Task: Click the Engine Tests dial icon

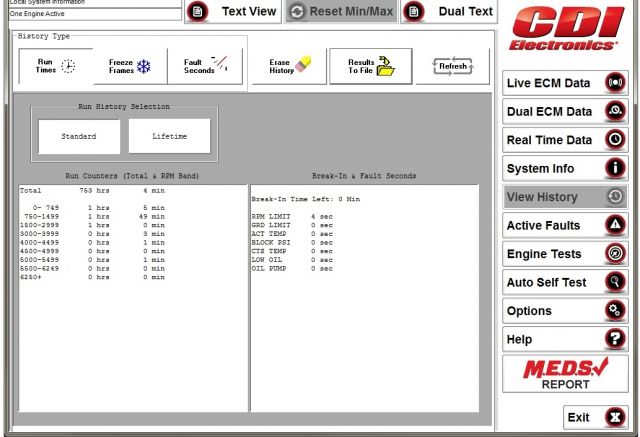Action: pyautogui.click(x=616, y=254)
